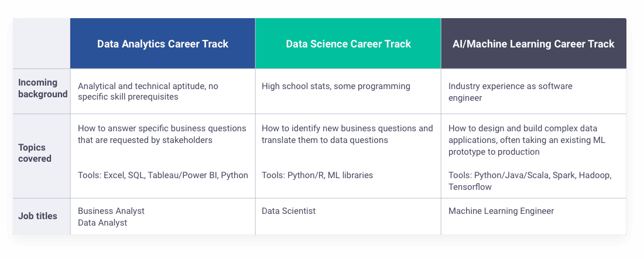
Task: Select Tools: Excel, SQL, Tableau/Power BI line
Action: (x=163, y=175)
